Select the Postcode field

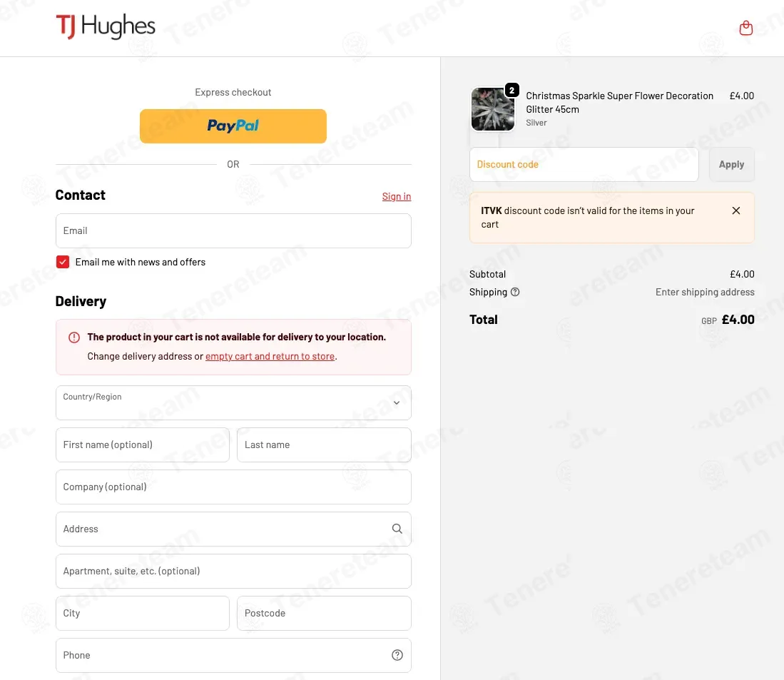324,614
